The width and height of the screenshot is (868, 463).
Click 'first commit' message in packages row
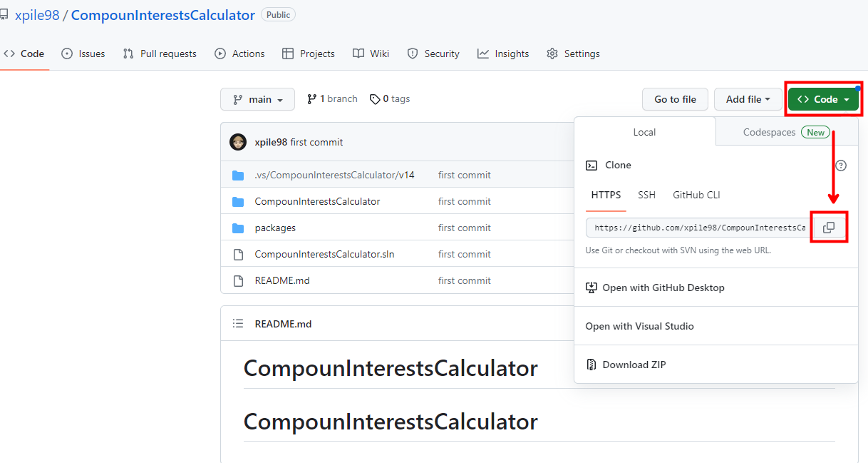tap(465, 228)
